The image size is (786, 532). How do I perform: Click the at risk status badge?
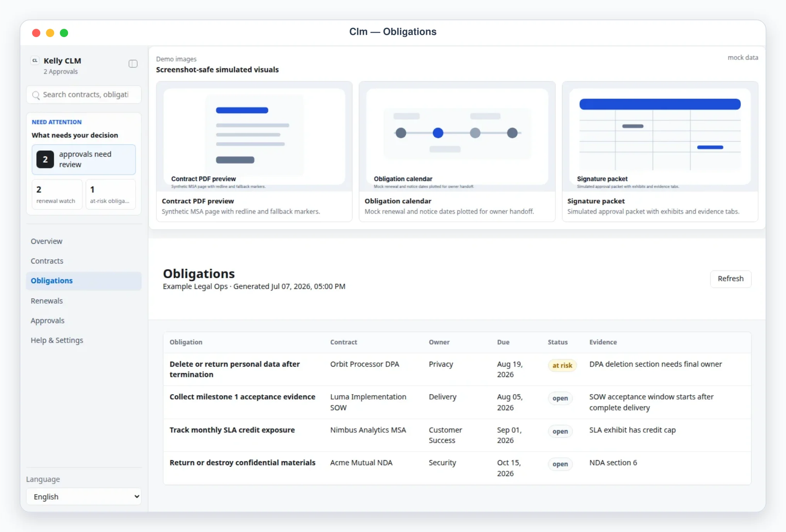click(x=562, y=365)
